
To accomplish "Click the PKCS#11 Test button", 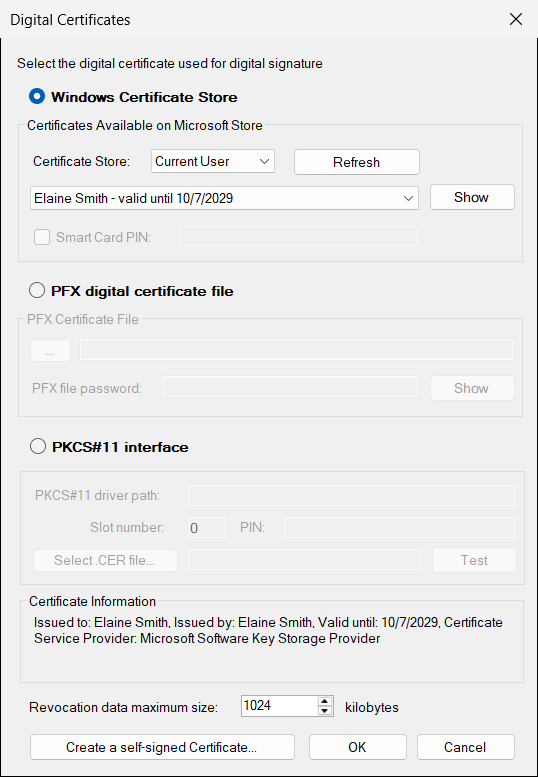I will pos(474,560).
